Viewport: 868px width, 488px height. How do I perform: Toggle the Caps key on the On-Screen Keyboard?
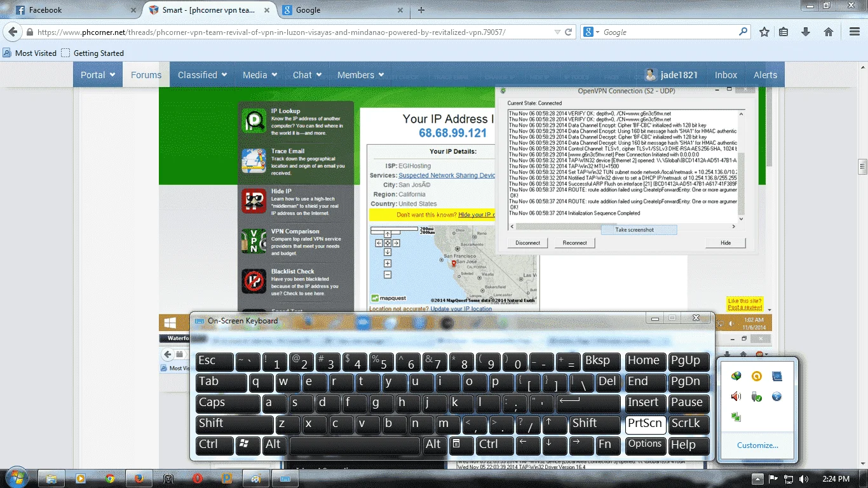(228, 403)
